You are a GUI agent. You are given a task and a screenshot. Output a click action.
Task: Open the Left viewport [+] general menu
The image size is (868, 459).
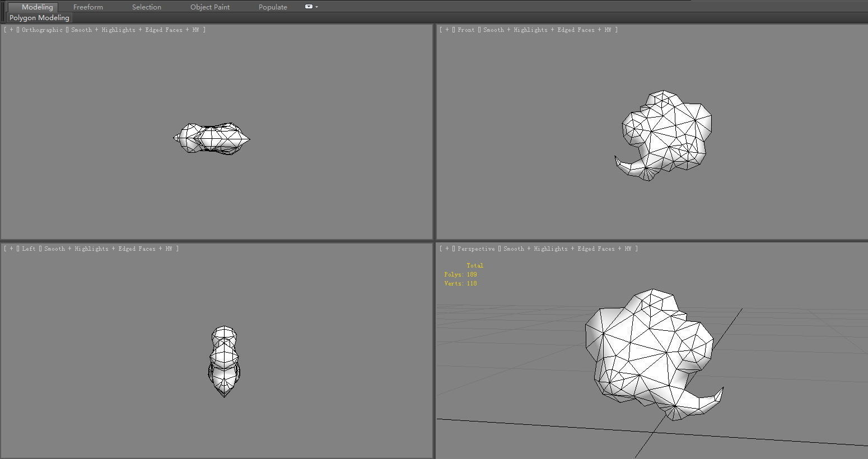[11, 249]
